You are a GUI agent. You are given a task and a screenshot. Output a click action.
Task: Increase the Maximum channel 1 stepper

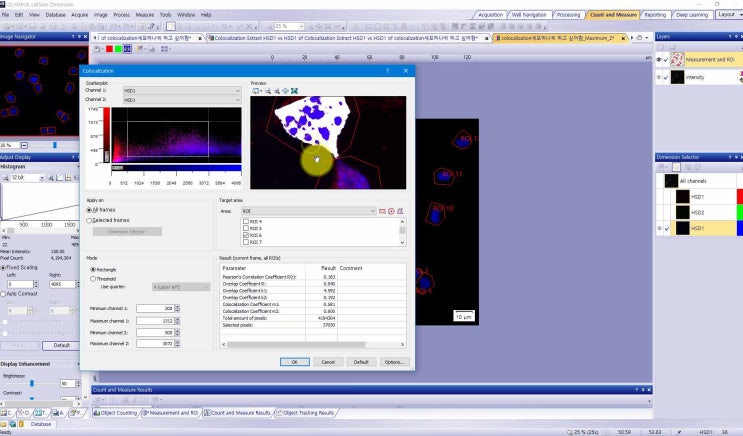click(177, 319)
